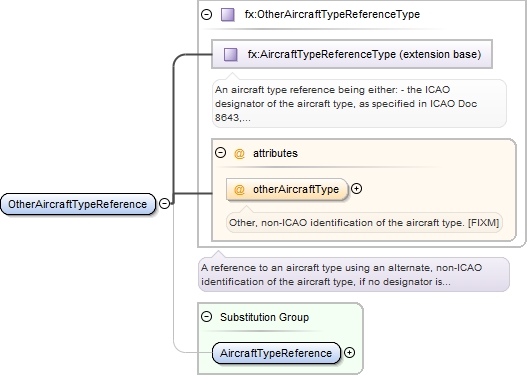Click the non-ICAO identification [FIXM] annotation
Viewport: 528px width, 376px height.
(x=364, y=223)
